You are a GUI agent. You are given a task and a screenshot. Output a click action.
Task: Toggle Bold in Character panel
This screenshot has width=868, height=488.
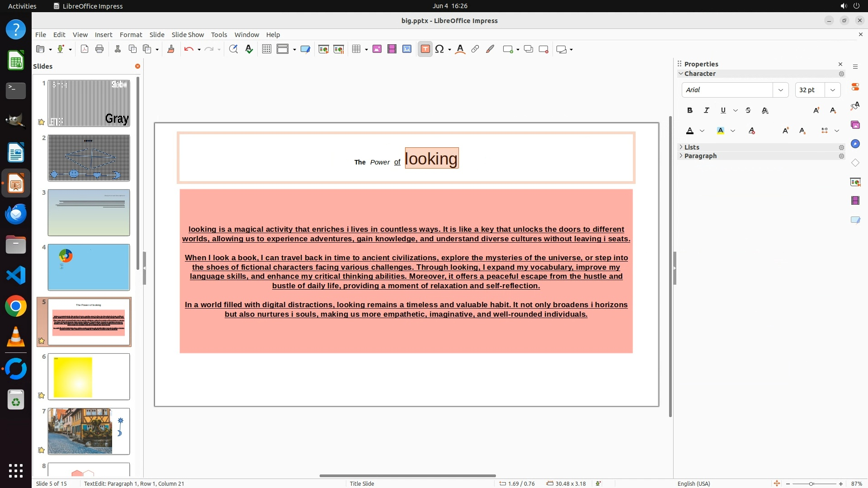coord(690,110)
